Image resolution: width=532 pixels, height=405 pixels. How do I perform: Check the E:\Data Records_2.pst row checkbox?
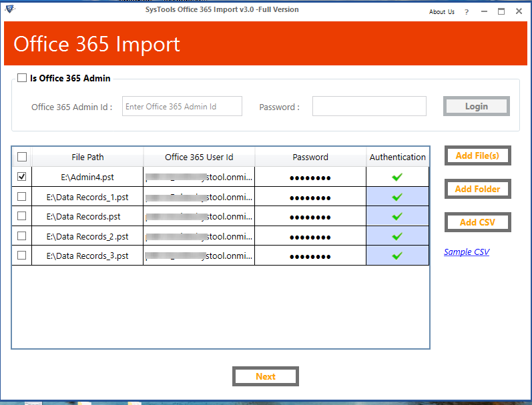click(x=22, y=236)
